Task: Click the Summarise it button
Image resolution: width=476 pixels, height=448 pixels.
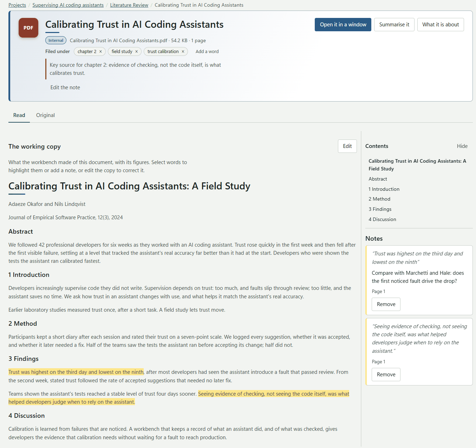Action: point(394,25)
